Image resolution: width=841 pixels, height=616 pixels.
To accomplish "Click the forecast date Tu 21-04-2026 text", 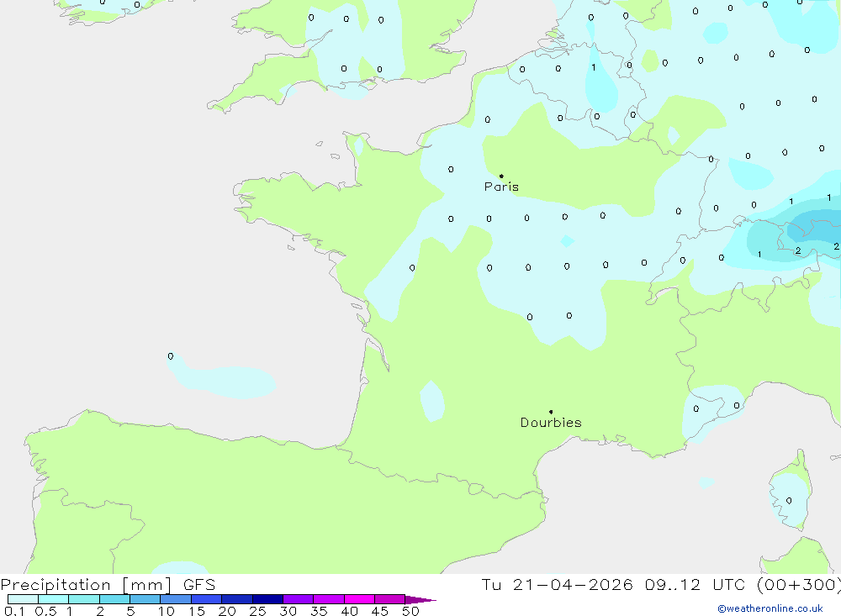I will (x=557, y=584).
